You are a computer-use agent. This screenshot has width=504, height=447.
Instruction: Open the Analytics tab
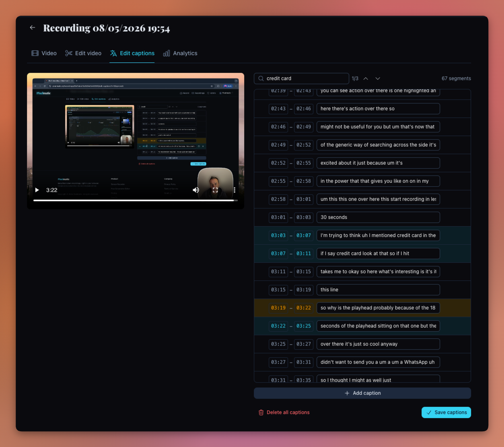[180, 53]
